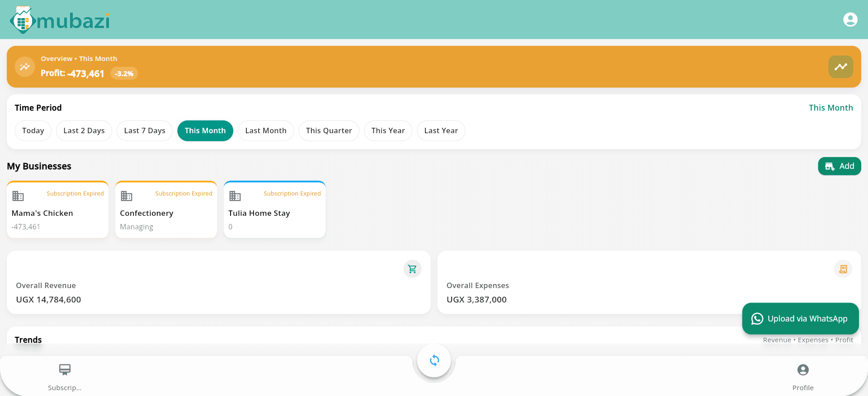Click the mubazi logo
The width and height of the screenshot is (868, 396).
[60, 20]
